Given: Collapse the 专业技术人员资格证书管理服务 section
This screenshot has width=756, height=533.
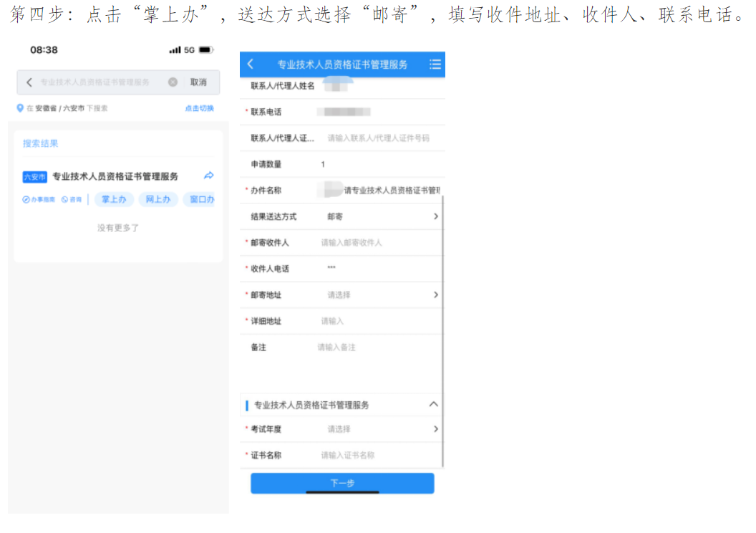Looking at the screenshot, I should point(433,404).
